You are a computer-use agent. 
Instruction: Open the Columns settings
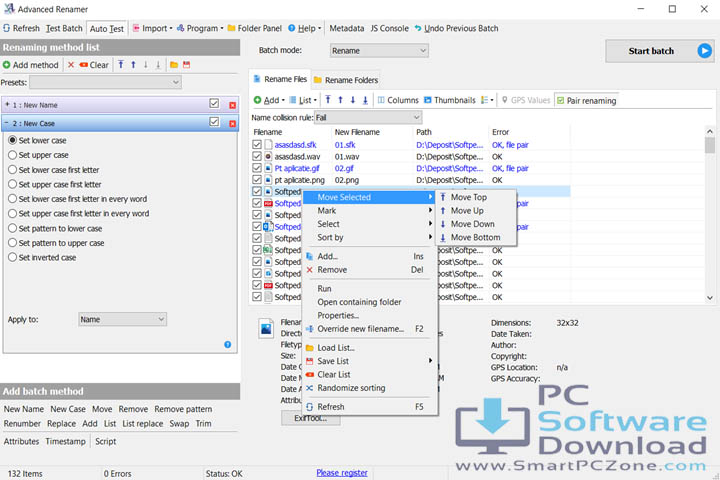pyautogui.click(x=398, y=100)
